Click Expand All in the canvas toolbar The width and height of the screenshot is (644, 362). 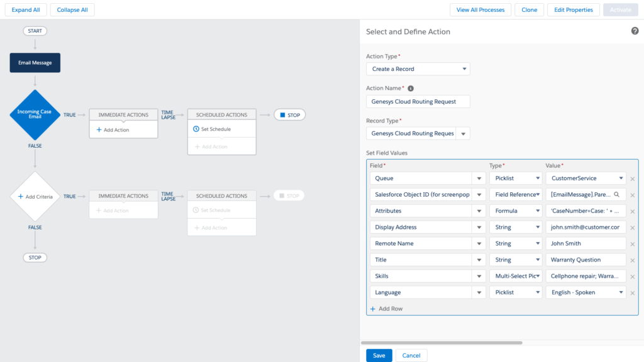point(25,9)
